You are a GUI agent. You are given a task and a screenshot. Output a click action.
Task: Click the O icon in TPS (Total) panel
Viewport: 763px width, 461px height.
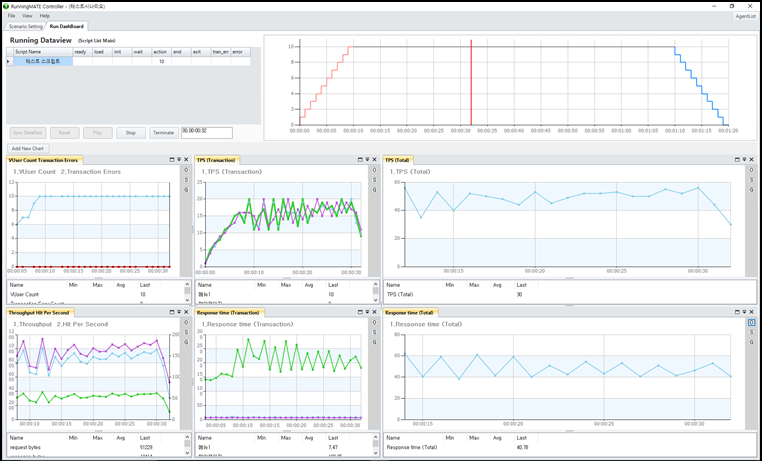click(751, 171)
